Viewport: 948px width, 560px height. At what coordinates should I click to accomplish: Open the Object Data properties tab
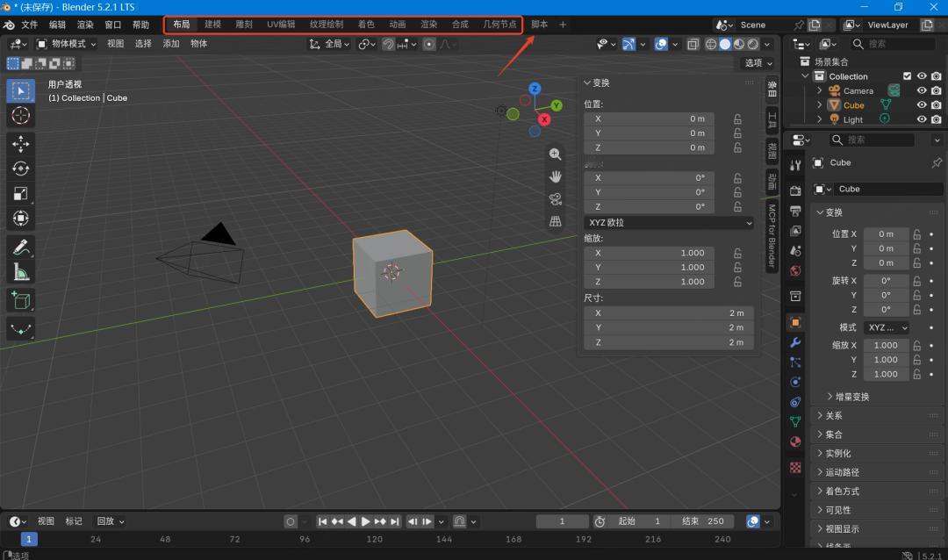click(795, 421)
